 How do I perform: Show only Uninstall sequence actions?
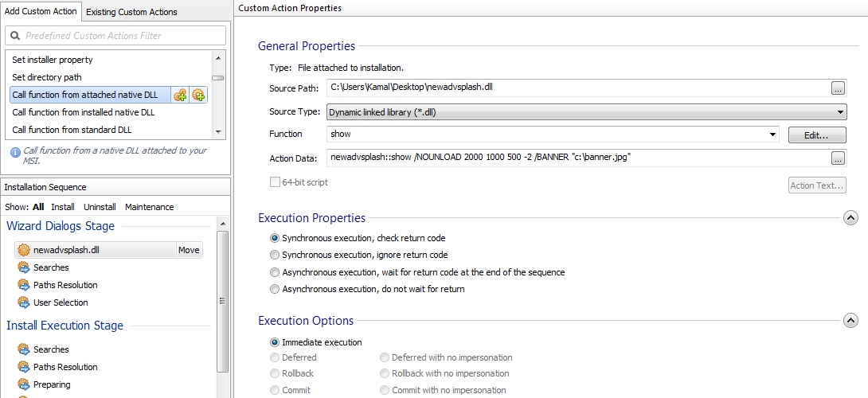point(100,207)
